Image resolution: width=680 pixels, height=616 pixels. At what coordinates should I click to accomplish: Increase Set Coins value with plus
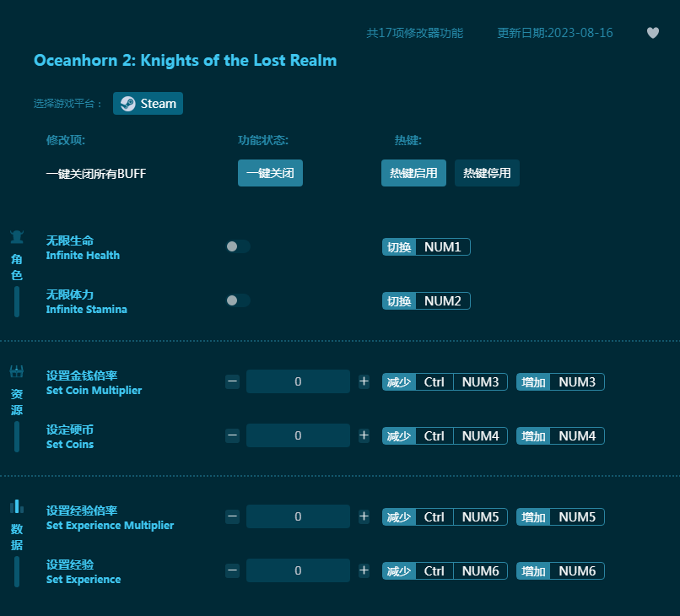pos(364,435)
